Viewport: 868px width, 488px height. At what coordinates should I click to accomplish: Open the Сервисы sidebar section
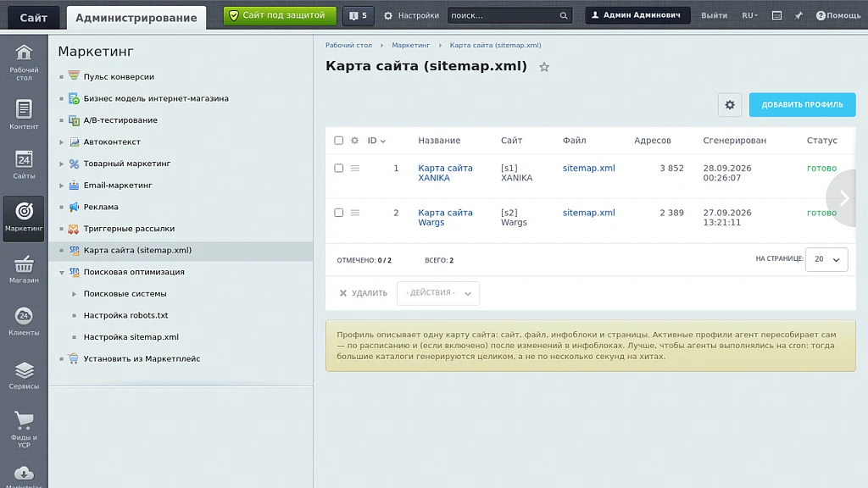pyautogui.click(x=24, y=375)
